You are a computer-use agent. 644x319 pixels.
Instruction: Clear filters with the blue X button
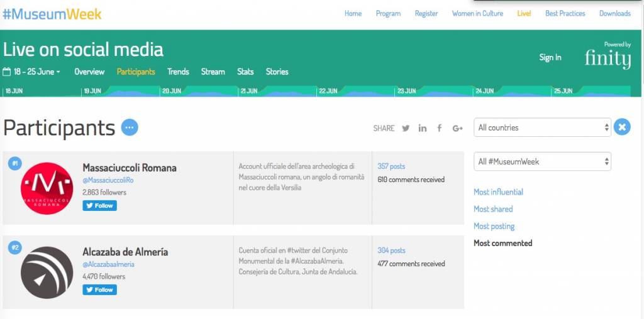pyautogui.click(x=622, y=127)
